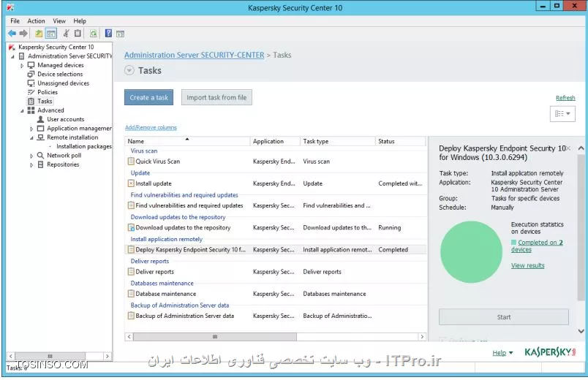Open the view mode dropdown below Refresh

tap(562, 113)
